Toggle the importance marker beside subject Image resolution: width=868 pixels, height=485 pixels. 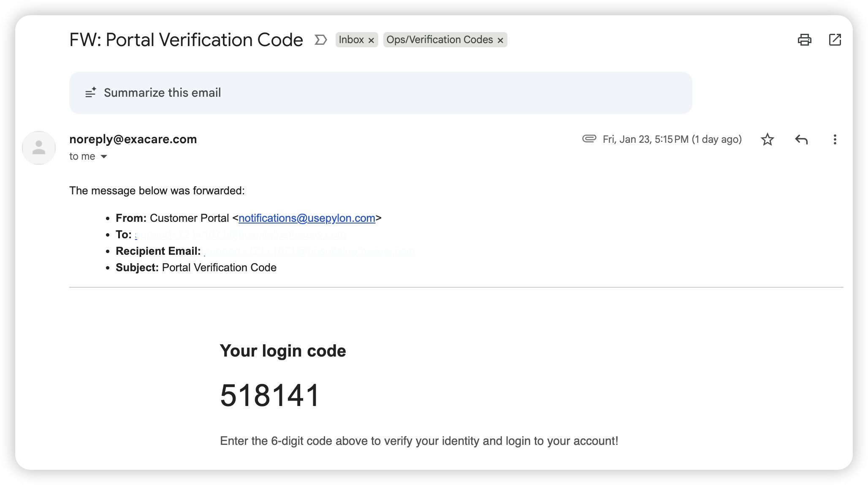pyautogui.click(x=320, y=40)
